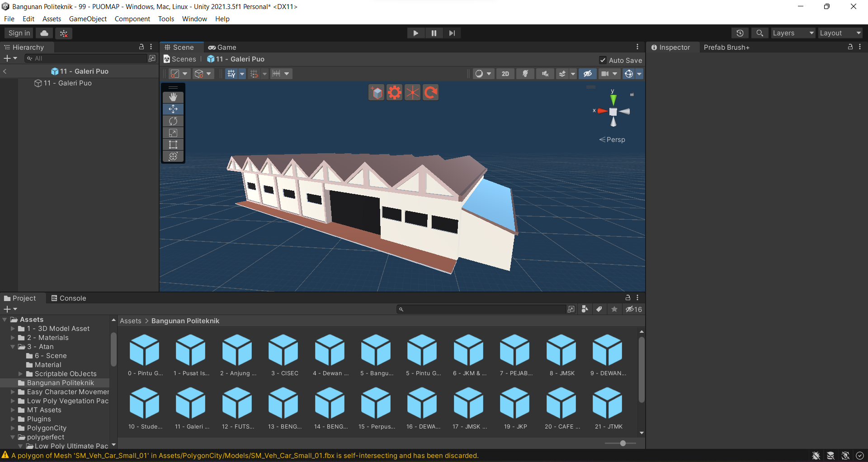Select the Scale tool

point(173,133)
